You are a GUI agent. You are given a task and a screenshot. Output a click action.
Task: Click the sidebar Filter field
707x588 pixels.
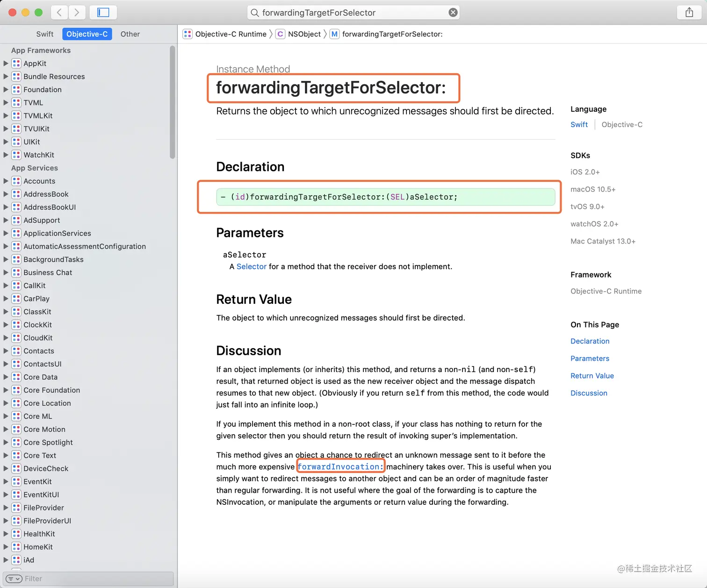pyautogui.click(x=88, y=579)
